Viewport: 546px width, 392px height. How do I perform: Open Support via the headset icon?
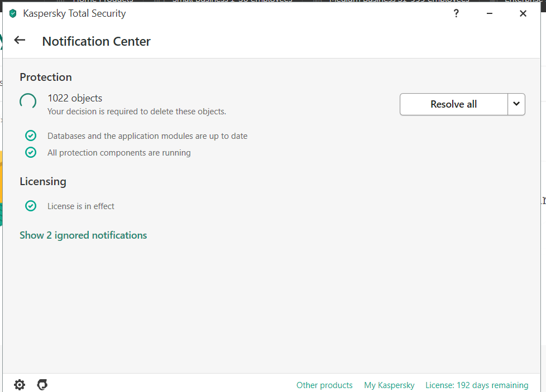pos(42,385)
